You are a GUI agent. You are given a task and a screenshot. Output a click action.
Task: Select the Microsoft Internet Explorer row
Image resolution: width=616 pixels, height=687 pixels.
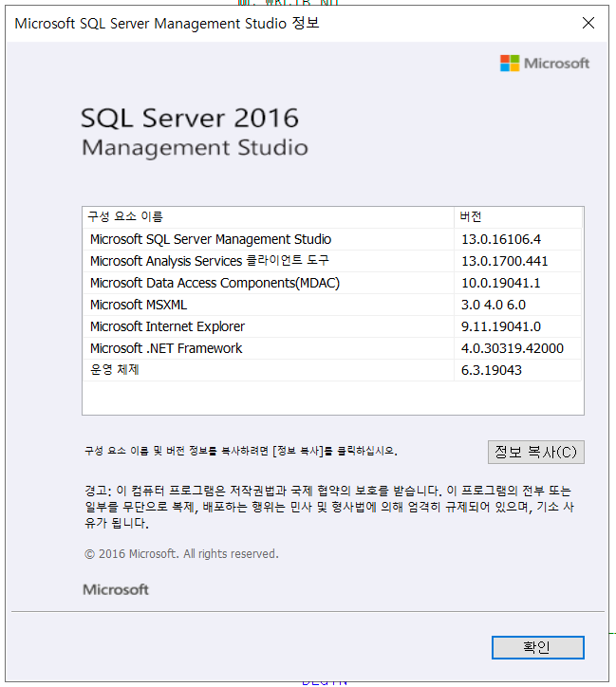click(x=332, y=326)
